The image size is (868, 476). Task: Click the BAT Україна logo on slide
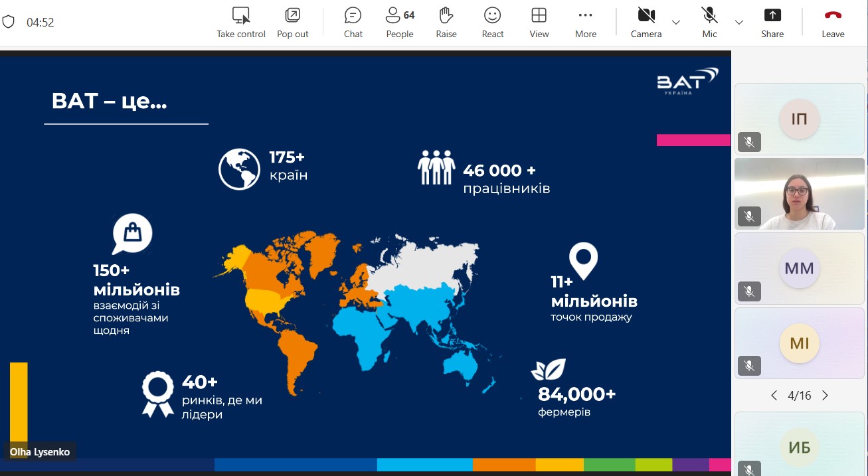click(x=687, y=81)
